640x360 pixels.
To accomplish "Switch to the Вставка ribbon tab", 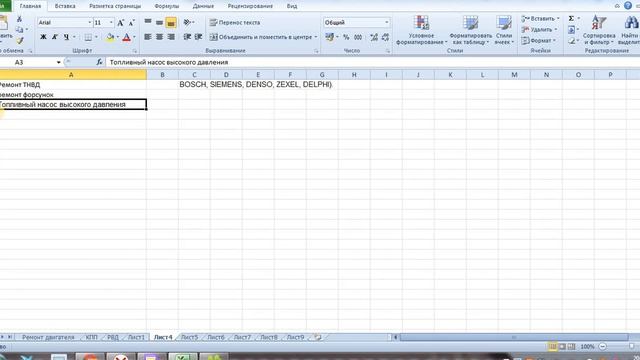I will click(65, 6).
